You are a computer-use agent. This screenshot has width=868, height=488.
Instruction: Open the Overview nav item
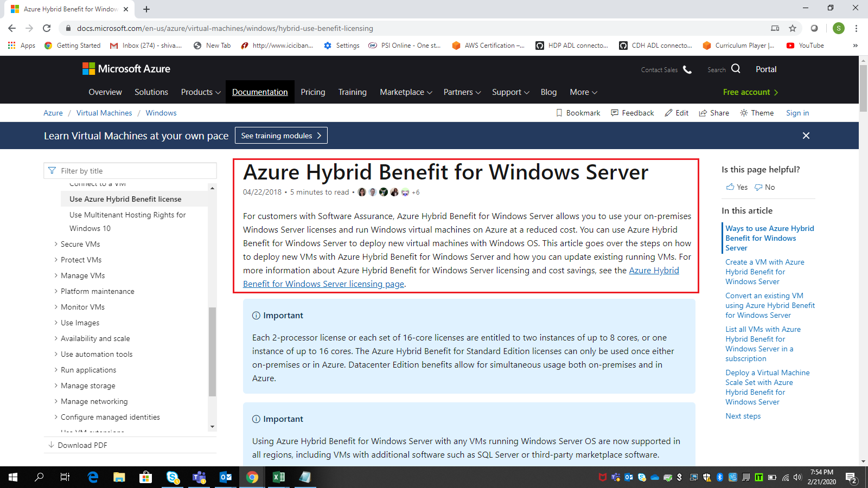(x=105, y=92)
